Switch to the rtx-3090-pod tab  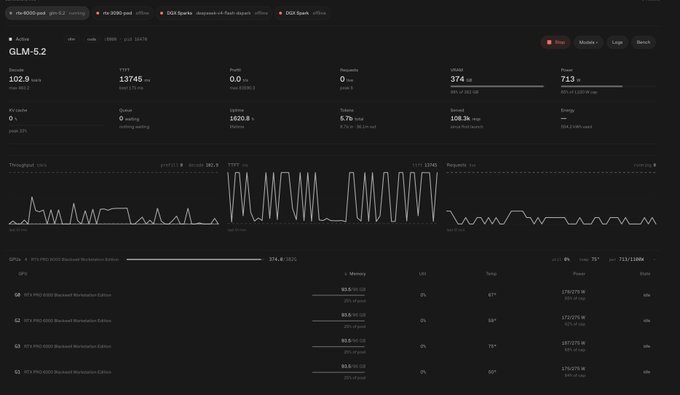point(122,13)
